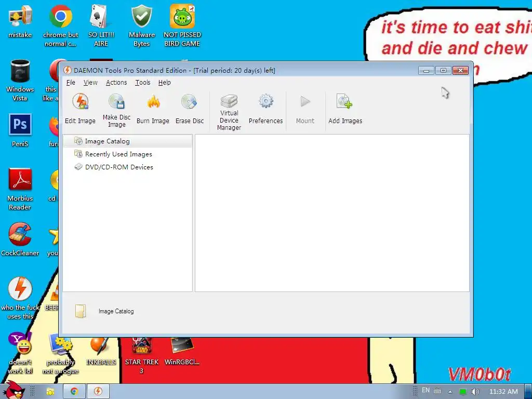Viewport: 532px width, 399px height.
Task: Click the 'mistake' desktop icon
Action: (x=20, y=21)
